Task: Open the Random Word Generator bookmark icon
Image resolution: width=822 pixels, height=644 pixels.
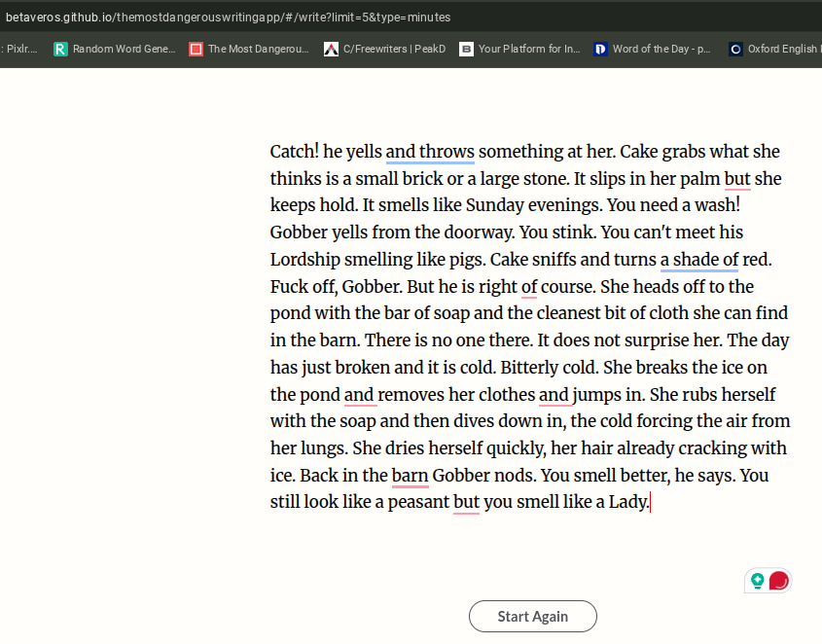Action: 60,49
